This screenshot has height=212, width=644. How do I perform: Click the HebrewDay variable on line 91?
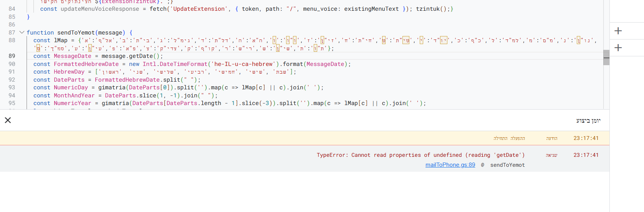point(69,72)
